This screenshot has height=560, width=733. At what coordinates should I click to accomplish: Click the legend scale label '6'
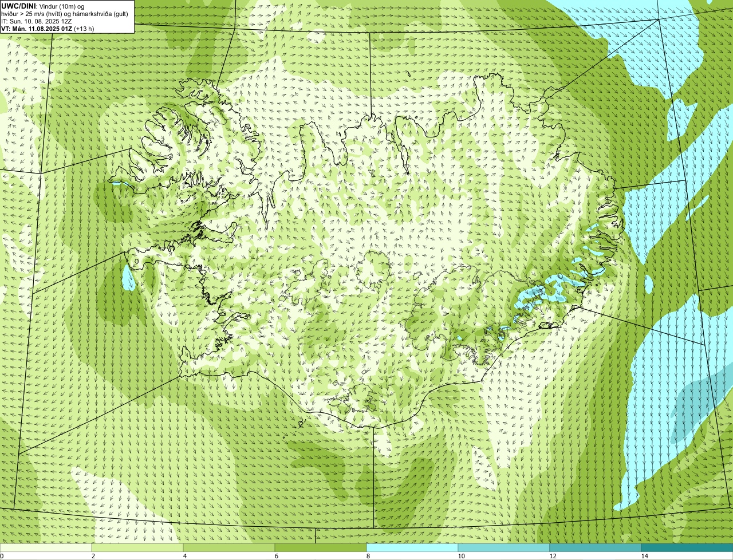pyautogui.click(x=277, y=556)
